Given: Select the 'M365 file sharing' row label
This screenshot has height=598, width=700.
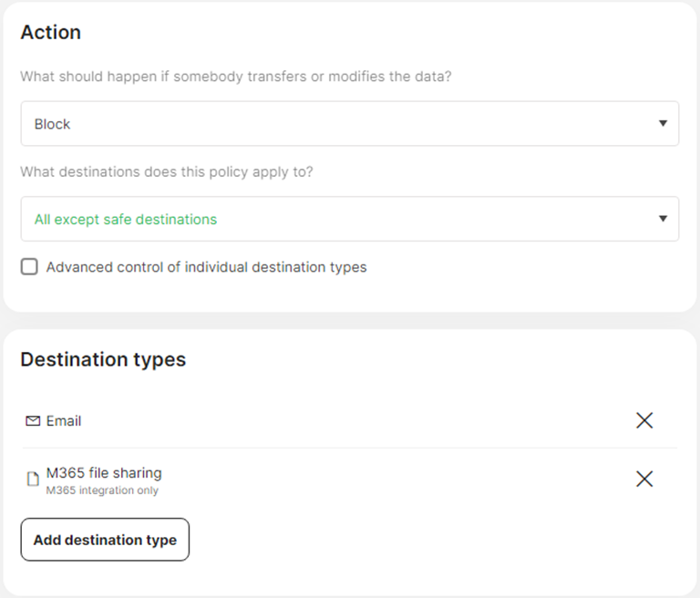Looking at the screenshot, I should point(104,472).
